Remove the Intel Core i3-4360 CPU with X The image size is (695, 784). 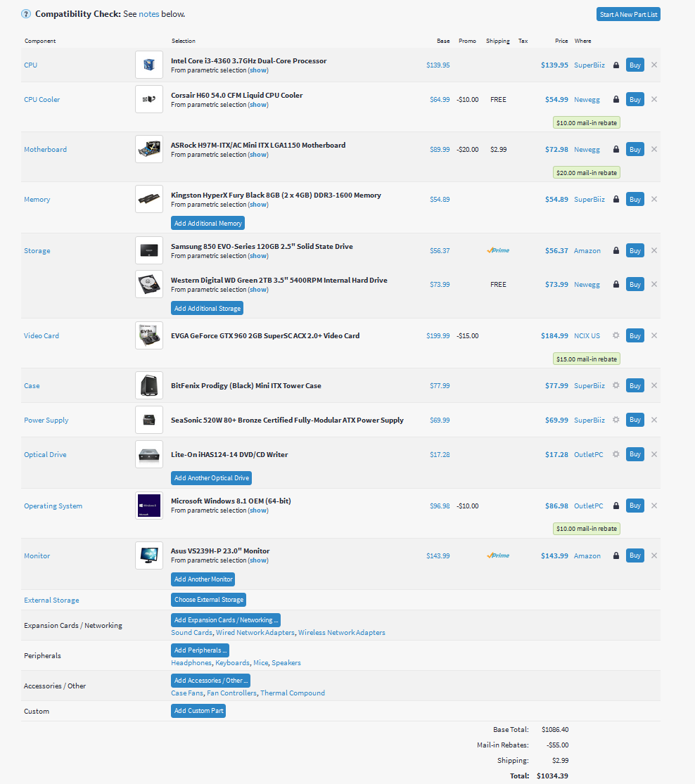tap(654, 65)
